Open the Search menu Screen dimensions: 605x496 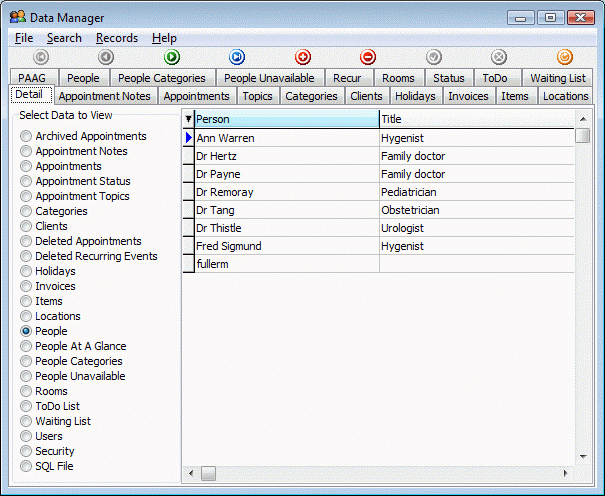point(64,38)
